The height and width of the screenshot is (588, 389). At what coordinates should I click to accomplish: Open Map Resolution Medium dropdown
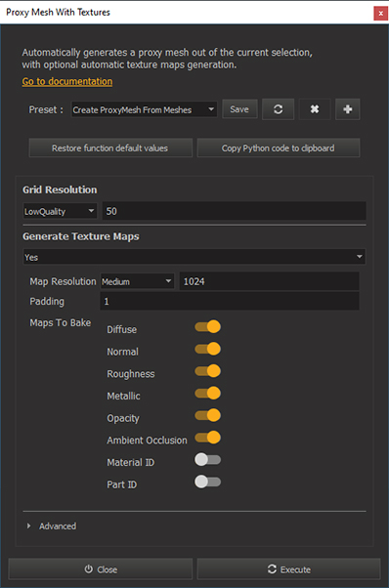(137, 281)
